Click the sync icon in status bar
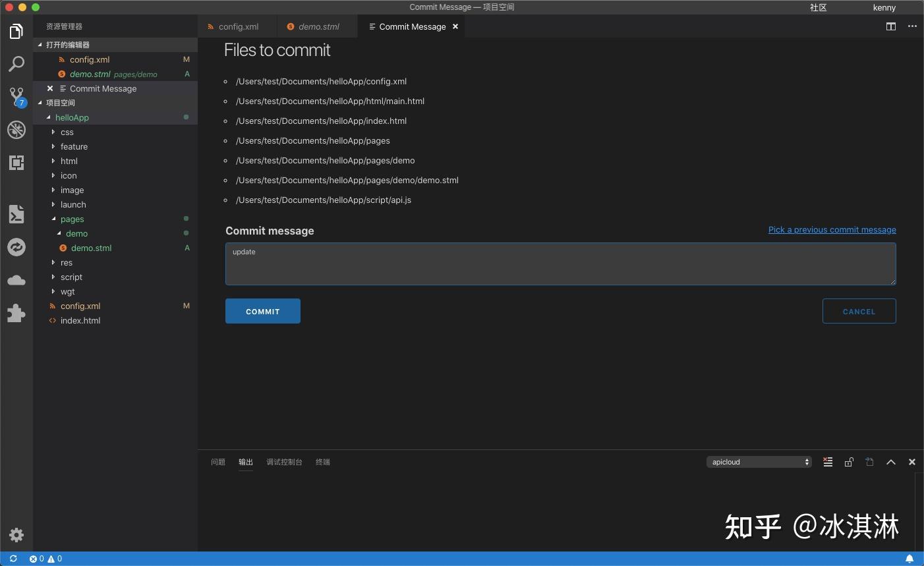This screenshot has height=566, width=924. click(13, 559)
